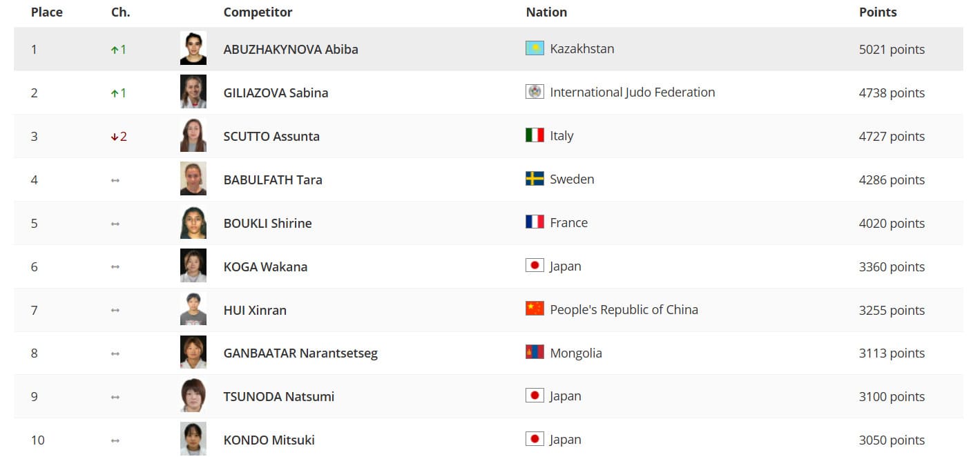Open BOUKLI Shirine's profile photo
The width and height of the screenshot is (980, 457).
point(193,222)
